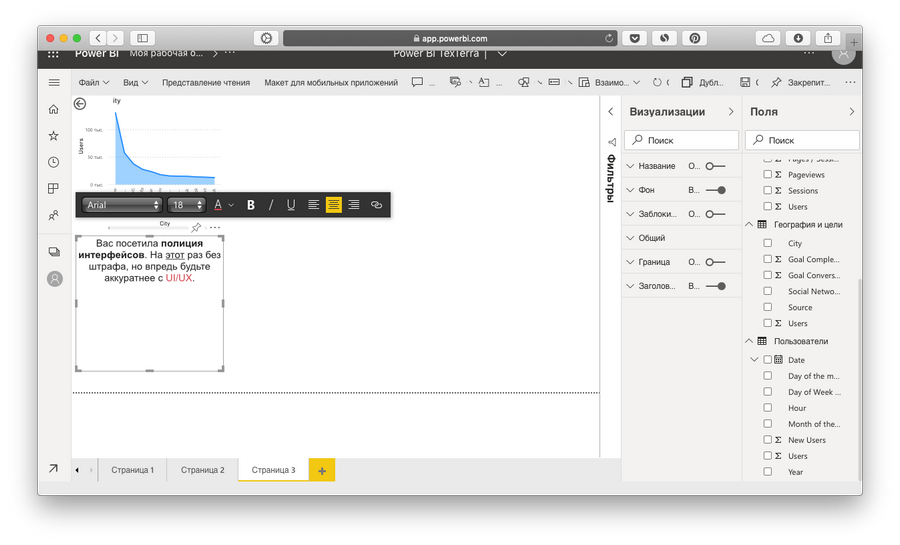Image resolution: width=900 pixels, height=545 pixels.
Task: Open Safari share button
Action: coord(828,38)
